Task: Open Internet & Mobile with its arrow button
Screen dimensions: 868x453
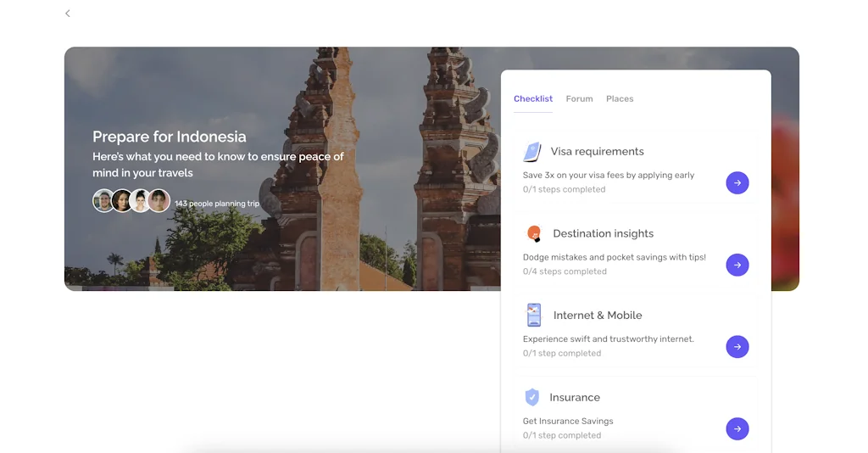Action: (x=737, y=346)
